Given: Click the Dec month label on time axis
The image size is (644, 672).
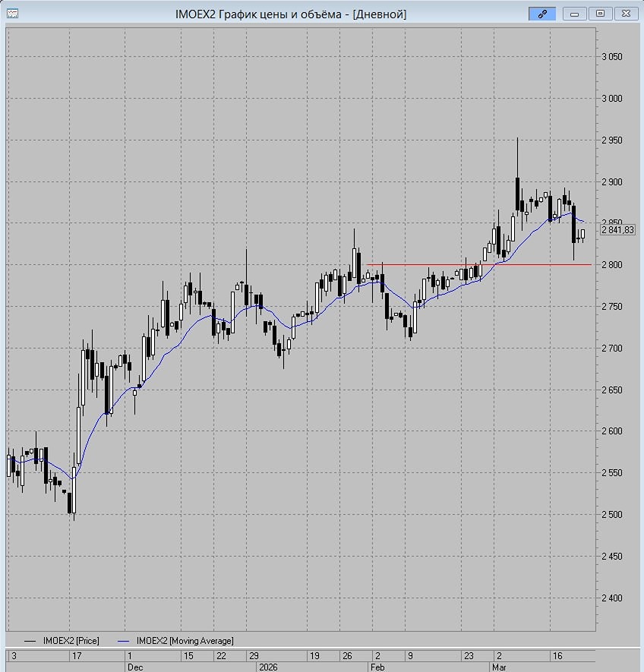Looking at the screenshot, I should click(x=135, y=667).
